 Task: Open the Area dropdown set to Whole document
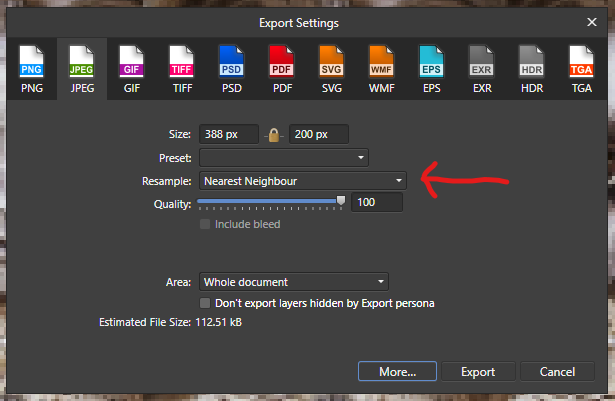point(294,282)
